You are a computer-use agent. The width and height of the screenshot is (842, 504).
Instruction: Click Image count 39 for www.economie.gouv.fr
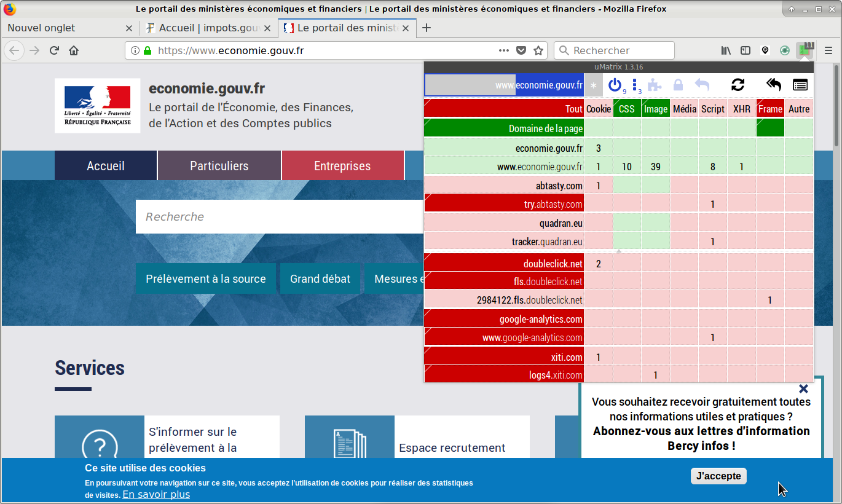tap(656, 167)
